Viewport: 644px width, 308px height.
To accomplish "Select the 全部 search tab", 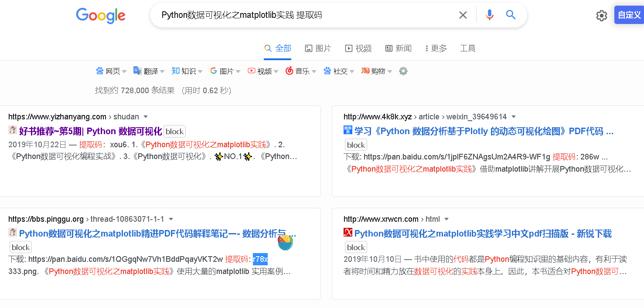I will pos(278,48).
